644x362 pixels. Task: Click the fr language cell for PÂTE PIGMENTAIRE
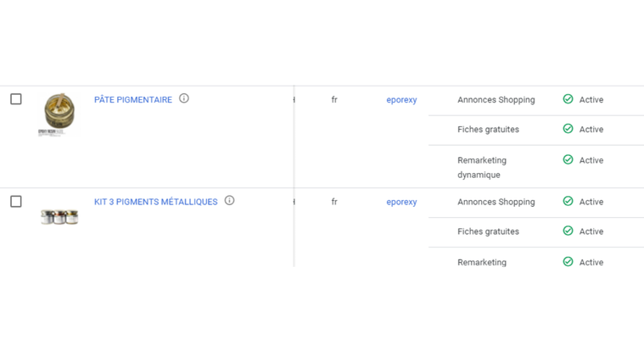[x=334, y=100]
